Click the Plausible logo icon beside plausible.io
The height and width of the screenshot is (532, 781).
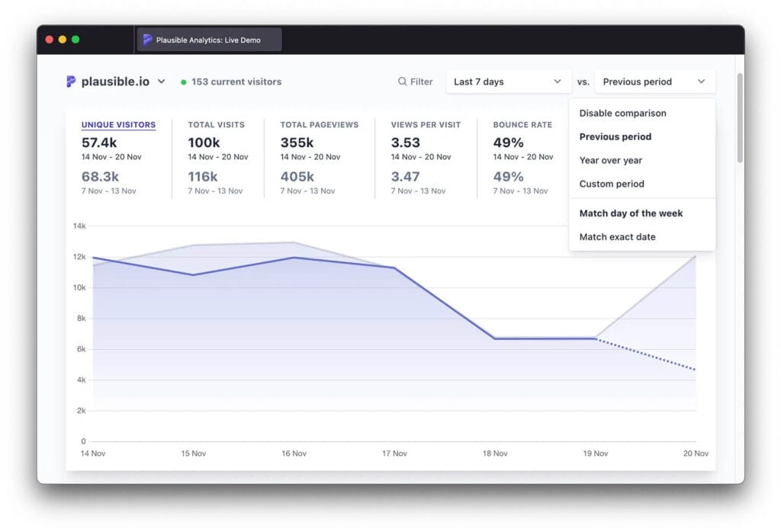(x=71, y=82)
